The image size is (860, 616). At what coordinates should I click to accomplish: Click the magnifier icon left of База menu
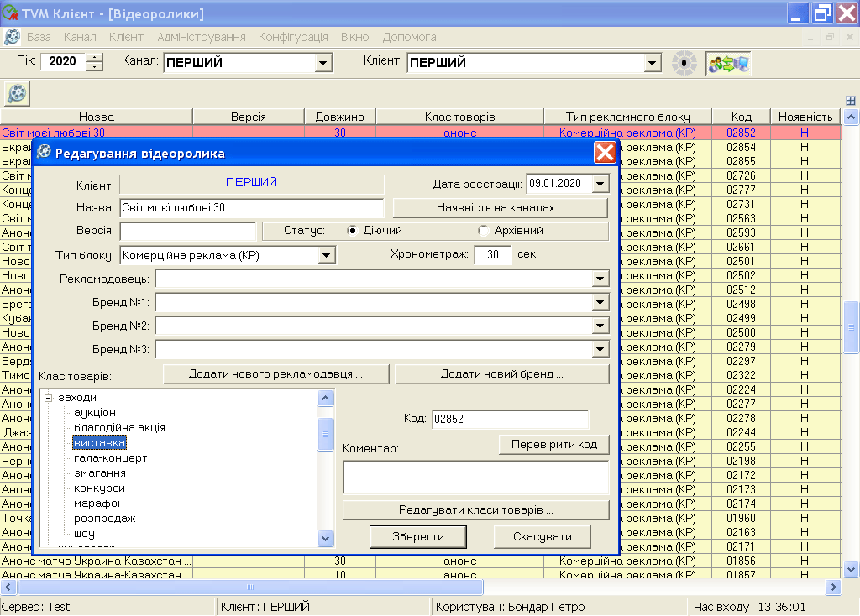13,38
